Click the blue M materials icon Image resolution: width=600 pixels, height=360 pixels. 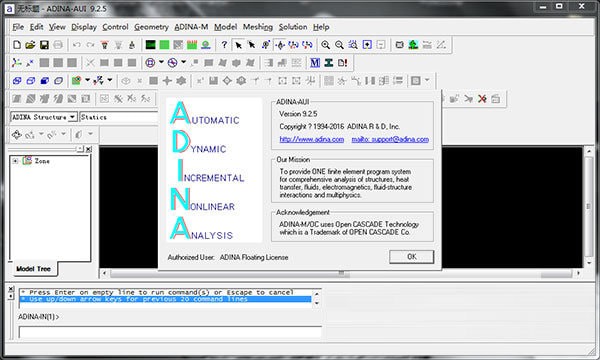pos(315,63)
